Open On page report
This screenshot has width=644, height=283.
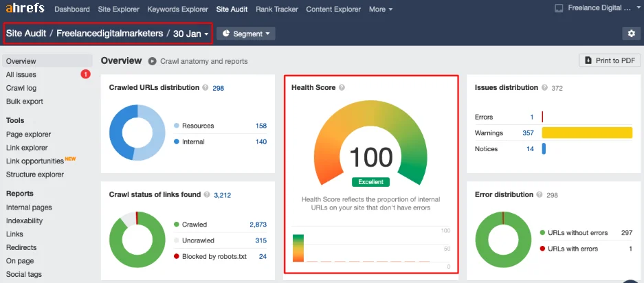(x=20, y=261)
